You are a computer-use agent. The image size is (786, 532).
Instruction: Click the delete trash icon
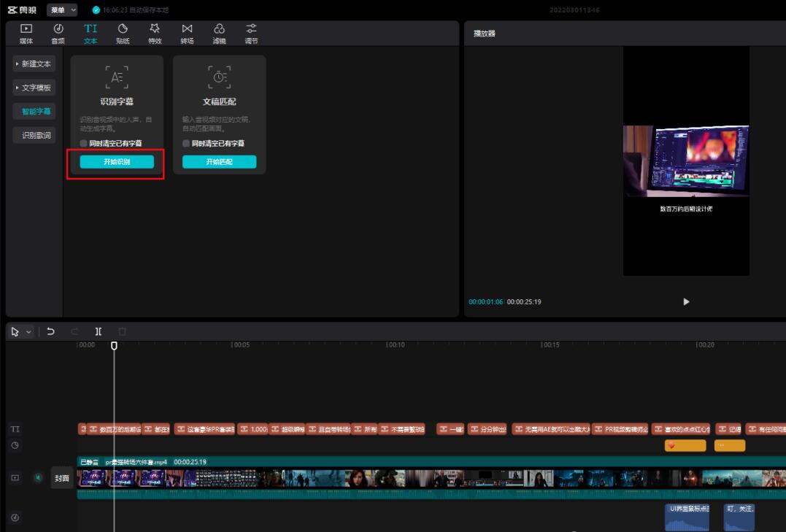tap(123, 331)
